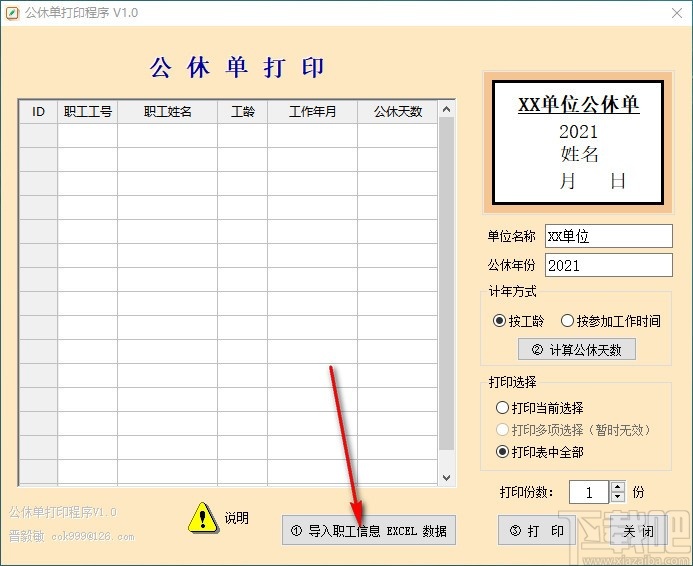The image size is (693, 566).
Task: Click the 公休天数 column header
Action: point(398,112)
